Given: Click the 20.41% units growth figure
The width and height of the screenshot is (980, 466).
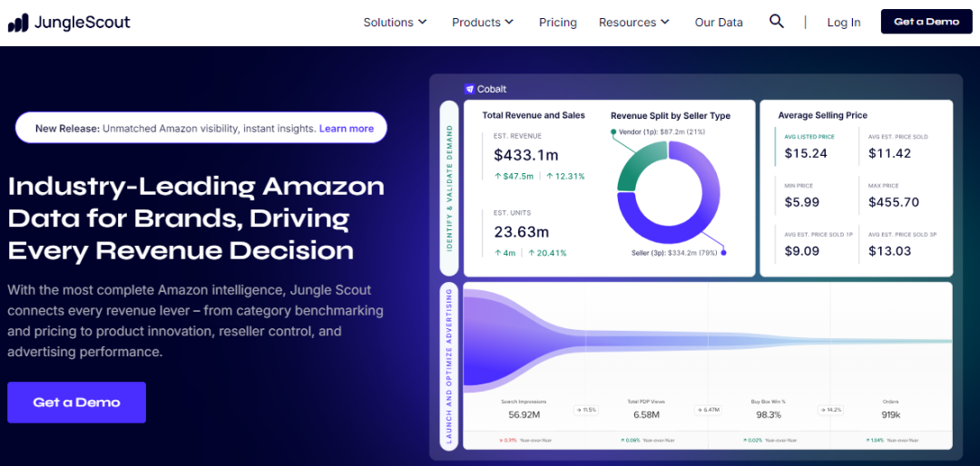Looking at the screenshot, I should pos(547,253).
